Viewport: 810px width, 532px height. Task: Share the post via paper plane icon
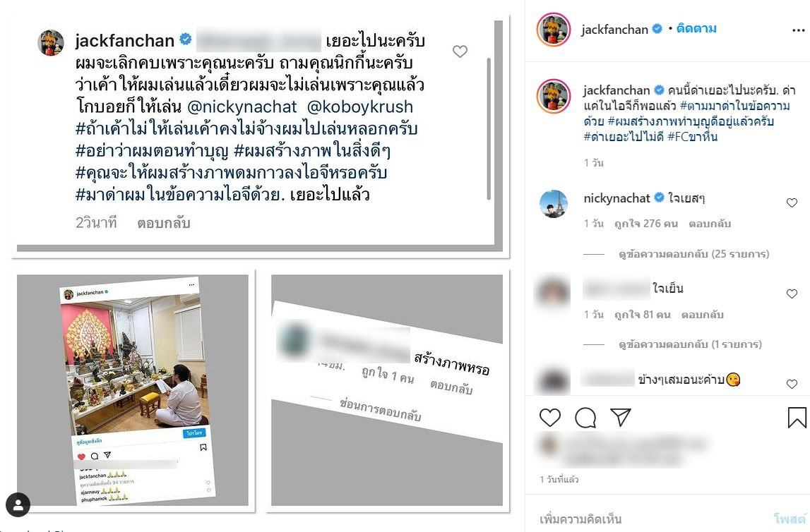(x=621, y=417)
